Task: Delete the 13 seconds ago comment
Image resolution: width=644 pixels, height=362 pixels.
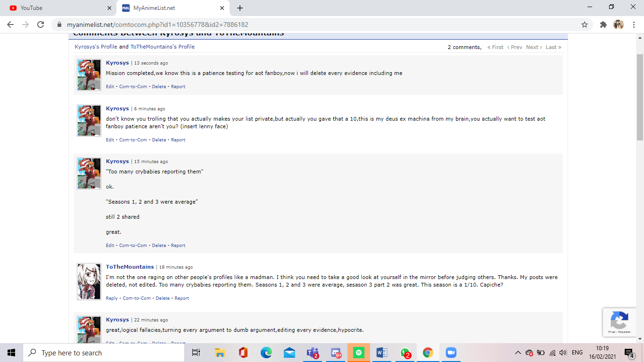Action: coord(159,87)
